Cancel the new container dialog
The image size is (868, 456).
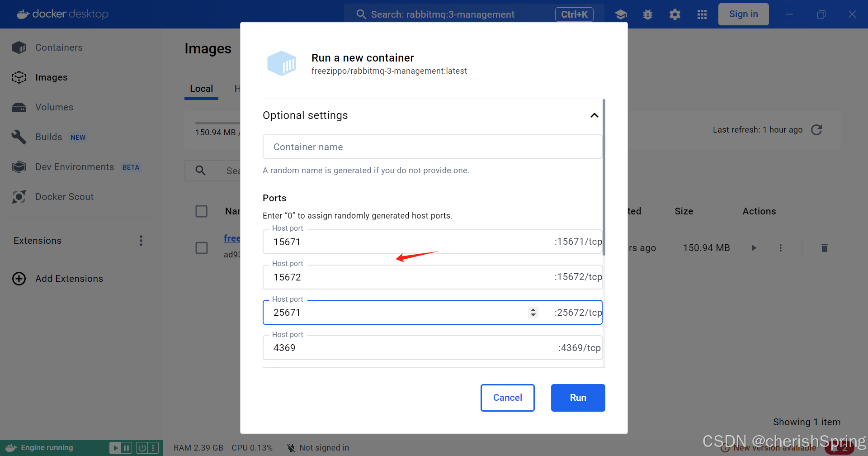pos(508,398)
